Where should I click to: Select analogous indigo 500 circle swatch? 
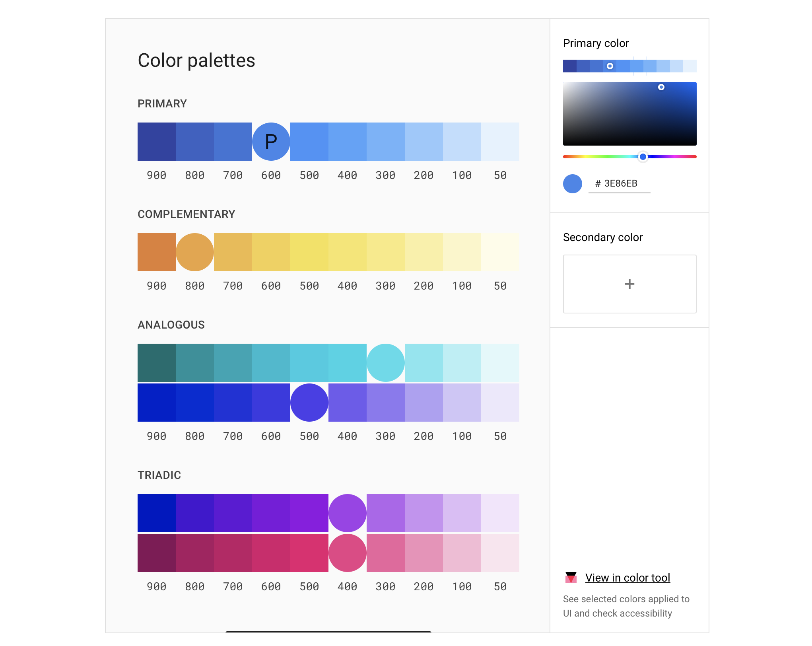[309, 403]
